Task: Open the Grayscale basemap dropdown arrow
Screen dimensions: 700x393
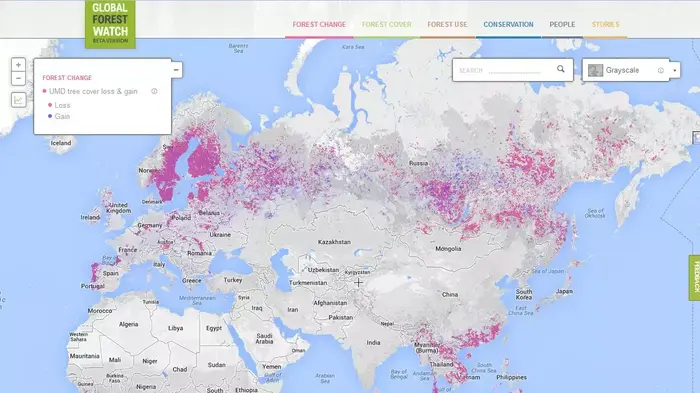Action: (675, 70)
